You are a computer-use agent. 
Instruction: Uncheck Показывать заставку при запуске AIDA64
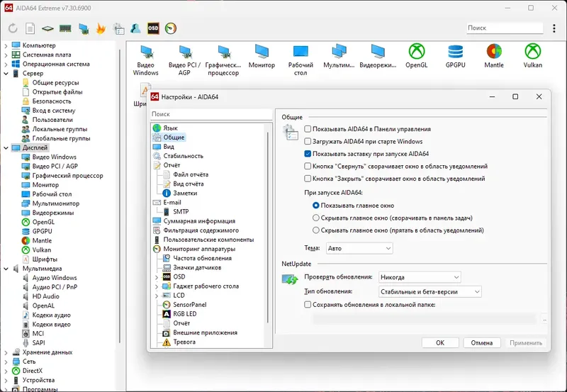coord(308,154)
